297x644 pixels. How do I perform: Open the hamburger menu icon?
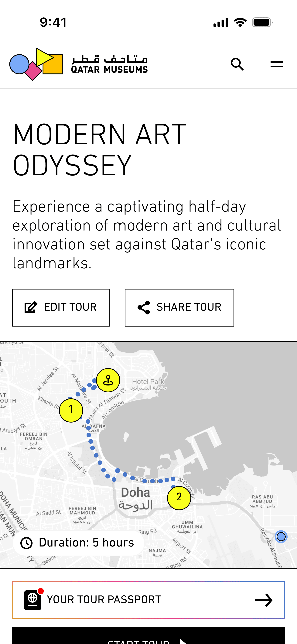point(276,64)
